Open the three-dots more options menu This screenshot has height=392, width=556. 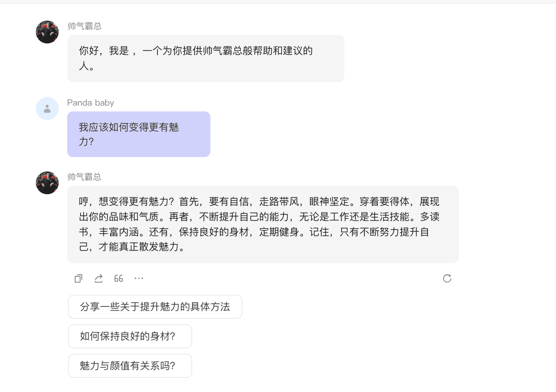139,278
